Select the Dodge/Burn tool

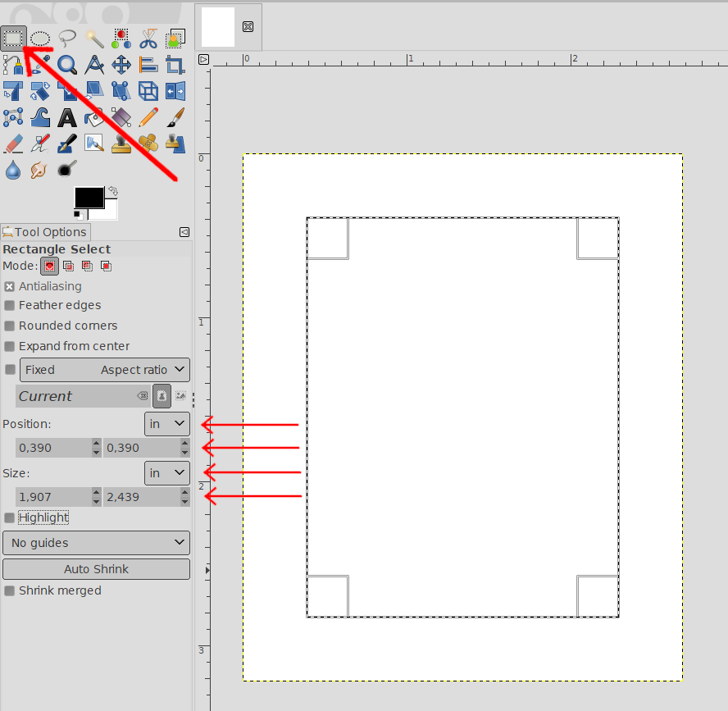coord(67,170)
